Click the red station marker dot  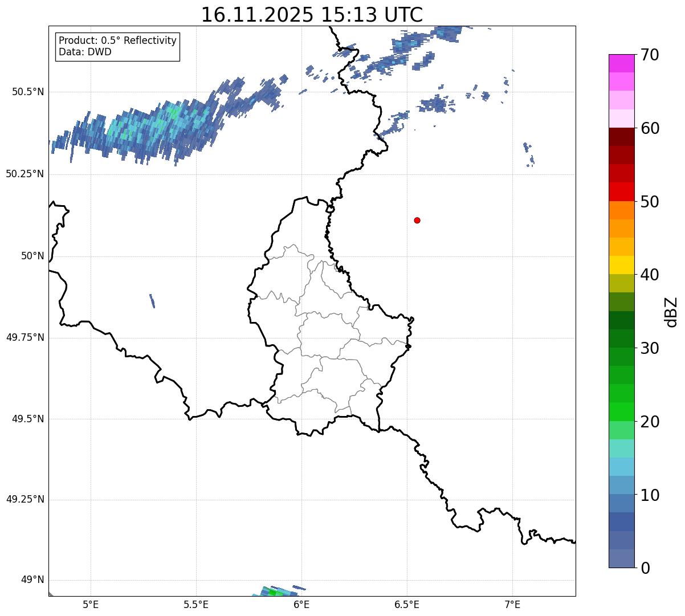click(417, 220)
